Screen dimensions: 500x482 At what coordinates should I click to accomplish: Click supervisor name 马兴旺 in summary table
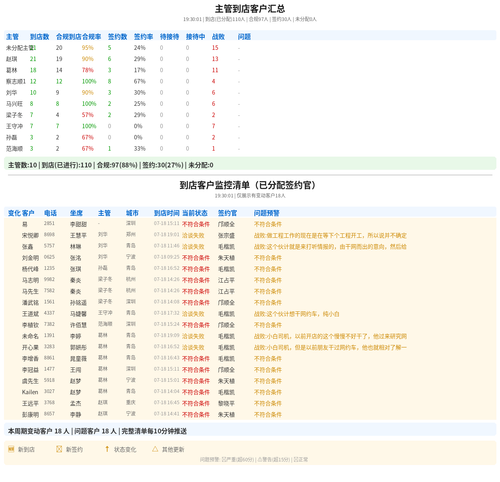(x=14, y=104)
